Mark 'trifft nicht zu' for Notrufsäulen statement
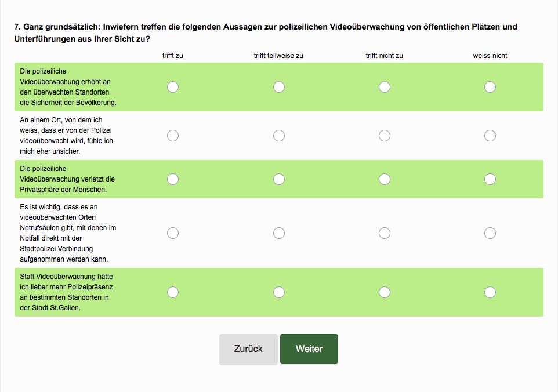The width and height of the screenshot is (558, 392). (385, 233)
